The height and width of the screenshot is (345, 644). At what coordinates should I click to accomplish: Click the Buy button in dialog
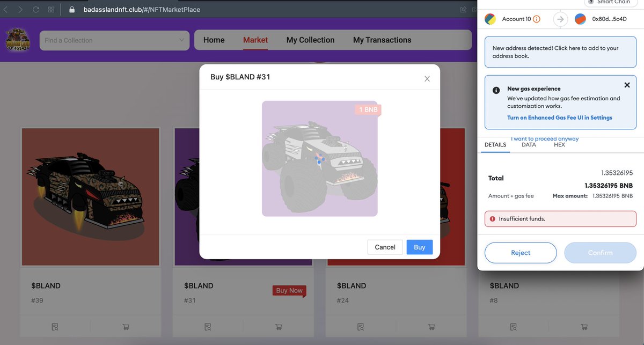click(420, 247)
